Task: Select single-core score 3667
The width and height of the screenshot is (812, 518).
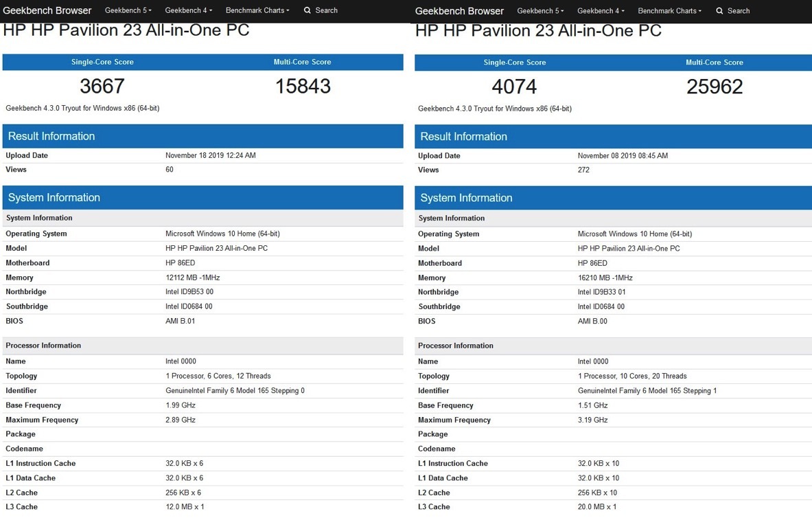Action: pos(102,86)
